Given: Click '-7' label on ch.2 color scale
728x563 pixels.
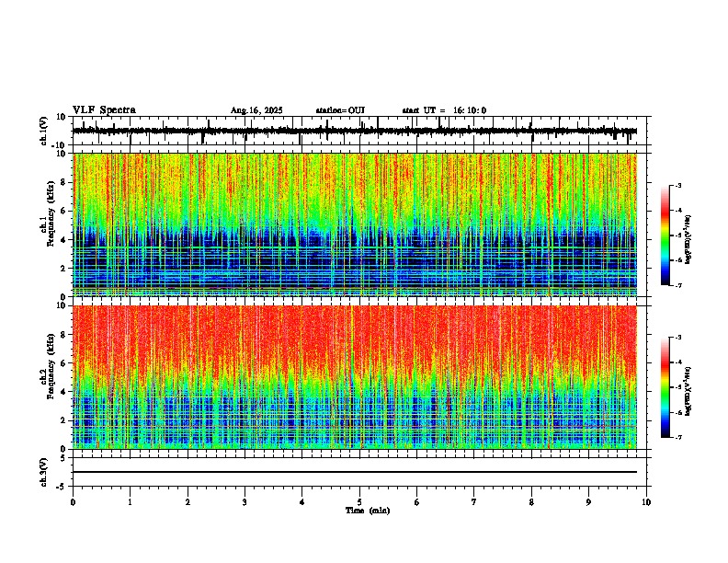Looking at the screenshot, I should (678, 437).
